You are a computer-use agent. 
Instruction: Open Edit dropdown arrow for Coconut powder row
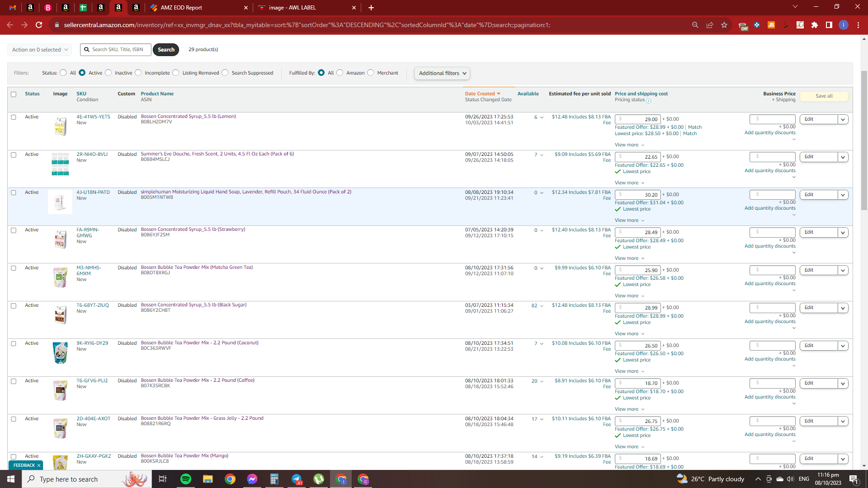coord(843,346)
